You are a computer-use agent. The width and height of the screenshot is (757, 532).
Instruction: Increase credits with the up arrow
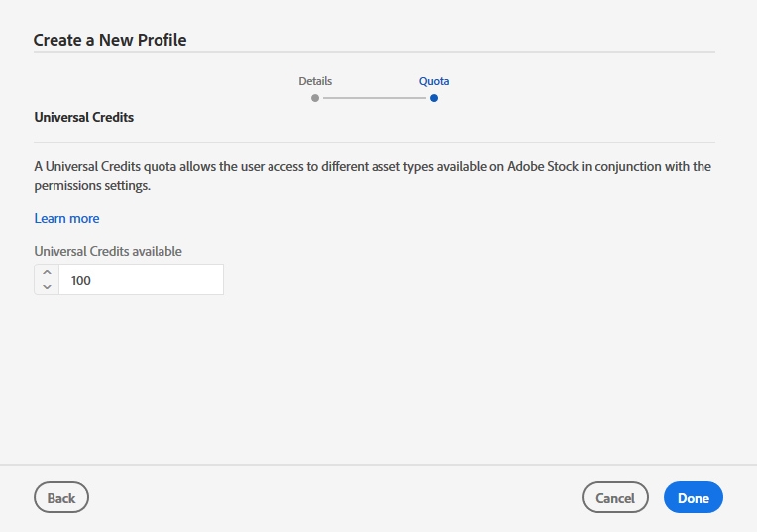[47, 272]
